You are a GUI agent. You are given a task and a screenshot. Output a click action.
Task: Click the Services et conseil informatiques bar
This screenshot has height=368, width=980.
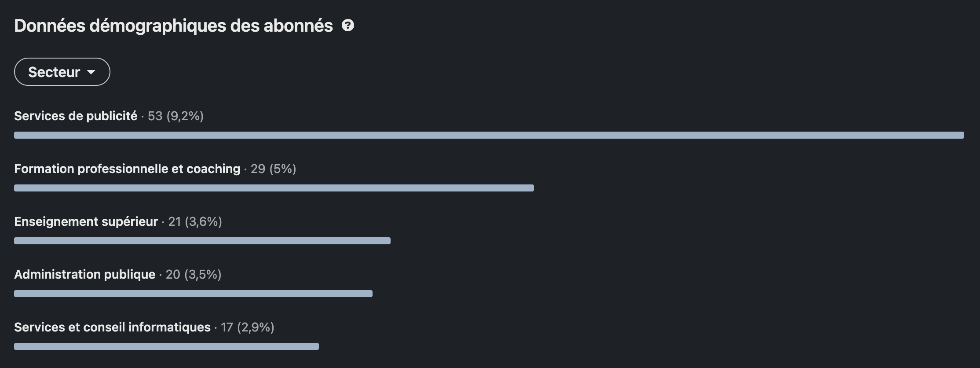tap(166, 346)
